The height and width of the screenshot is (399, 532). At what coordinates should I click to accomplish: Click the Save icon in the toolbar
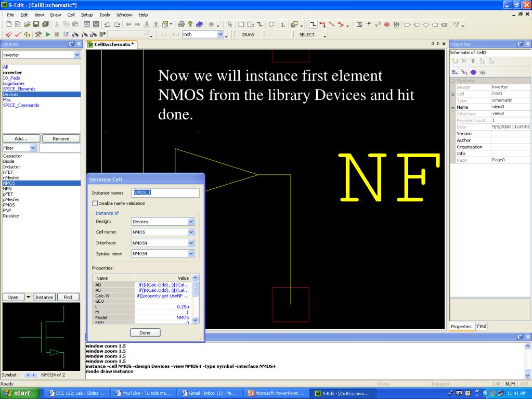coord(36,24)
